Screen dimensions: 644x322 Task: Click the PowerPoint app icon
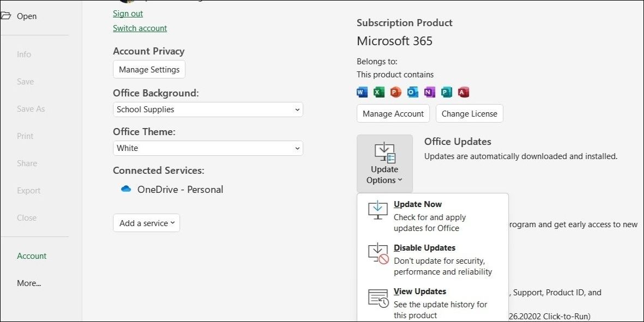pyautogui.click(x=395, y=92)
